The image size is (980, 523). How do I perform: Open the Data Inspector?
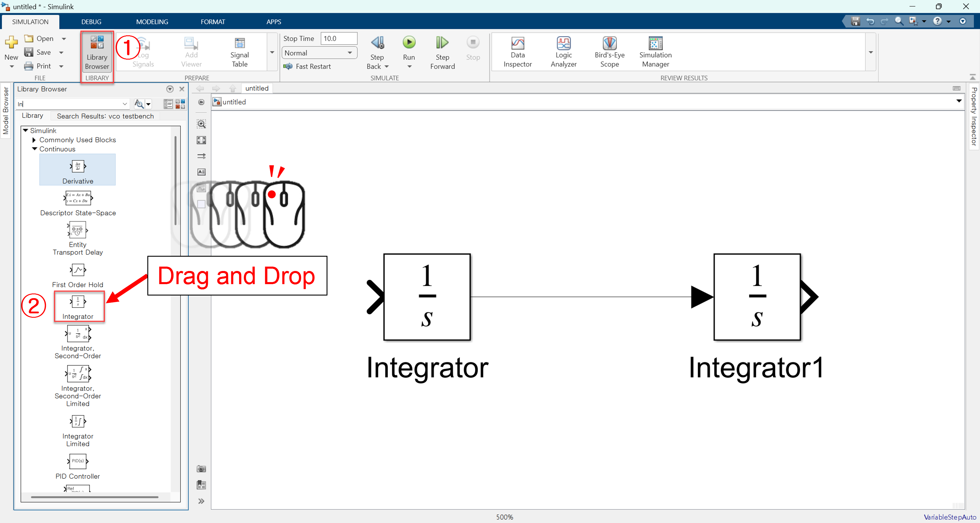[x=517, y=52]
